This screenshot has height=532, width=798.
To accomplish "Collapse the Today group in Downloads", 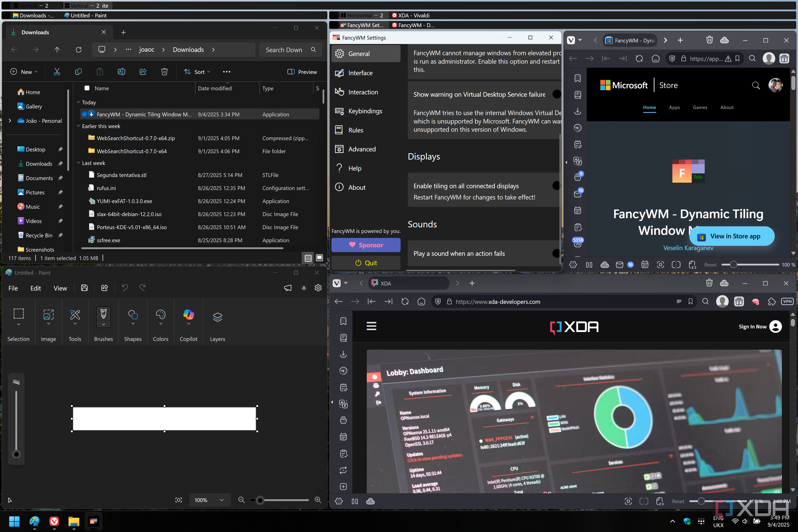I will tap(78, 102).
